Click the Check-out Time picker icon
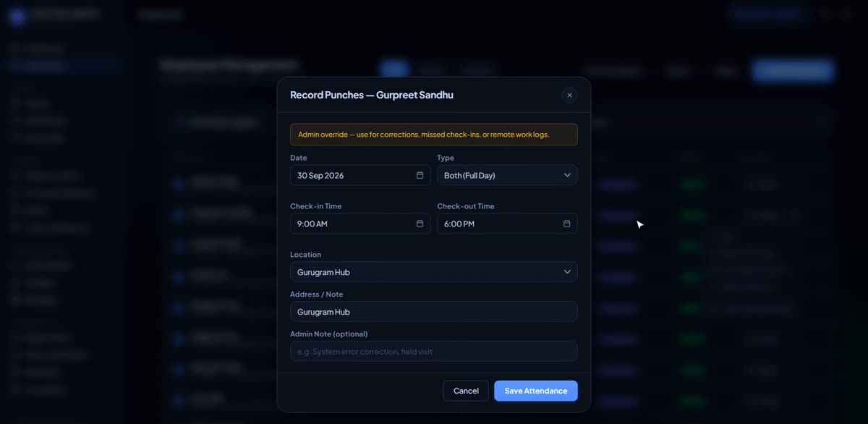The image size is (868, 424). pos(566,224)
